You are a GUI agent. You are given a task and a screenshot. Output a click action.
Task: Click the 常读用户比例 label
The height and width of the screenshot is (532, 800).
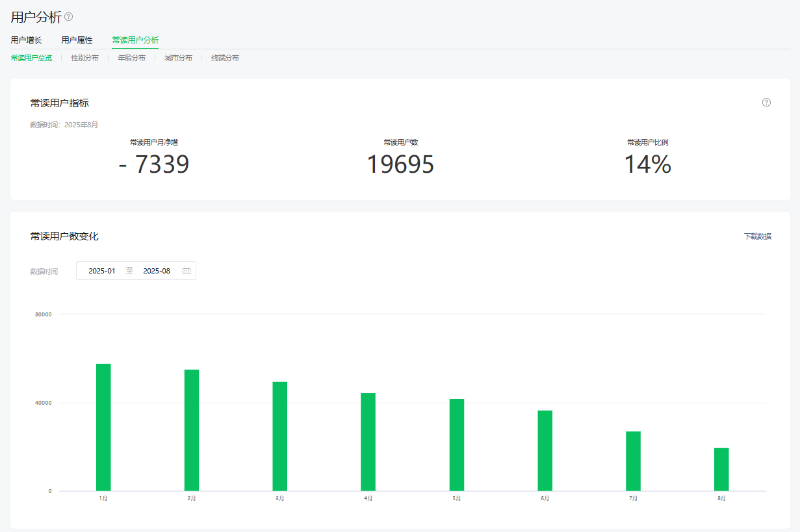coord(648,142)
